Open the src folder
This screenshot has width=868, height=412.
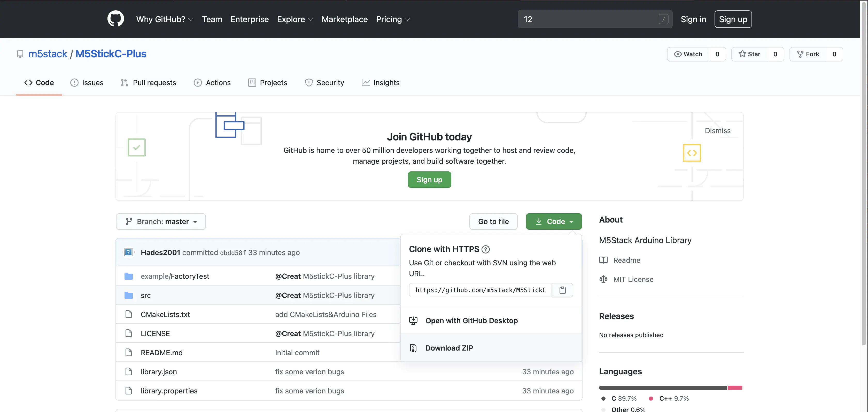point(145,296)
